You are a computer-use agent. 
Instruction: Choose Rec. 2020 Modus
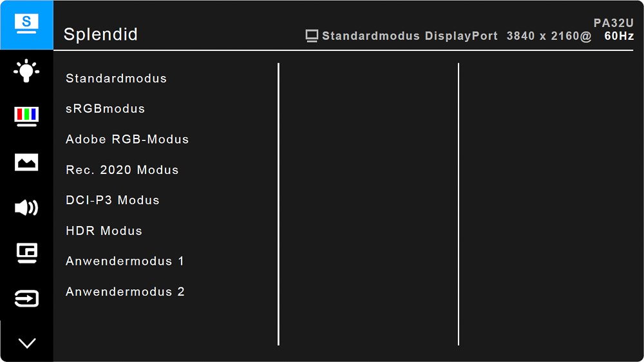click(x=122, y=169)
